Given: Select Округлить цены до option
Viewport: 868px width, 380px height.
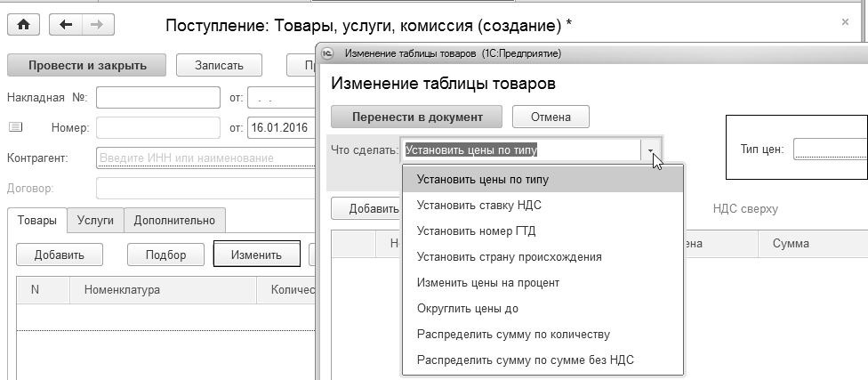Looking at the screenshot, I should click(468, 309).
